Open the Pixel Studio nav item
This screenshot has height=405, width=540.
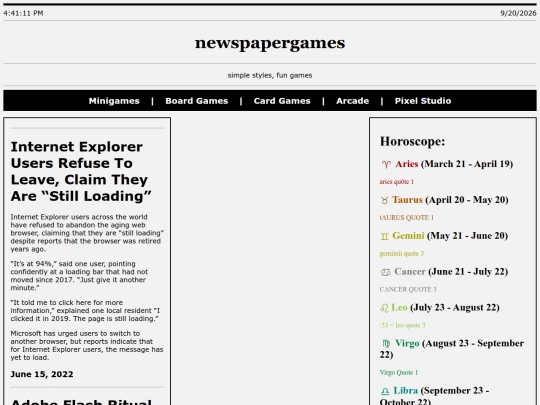click(x=423, y=101)
